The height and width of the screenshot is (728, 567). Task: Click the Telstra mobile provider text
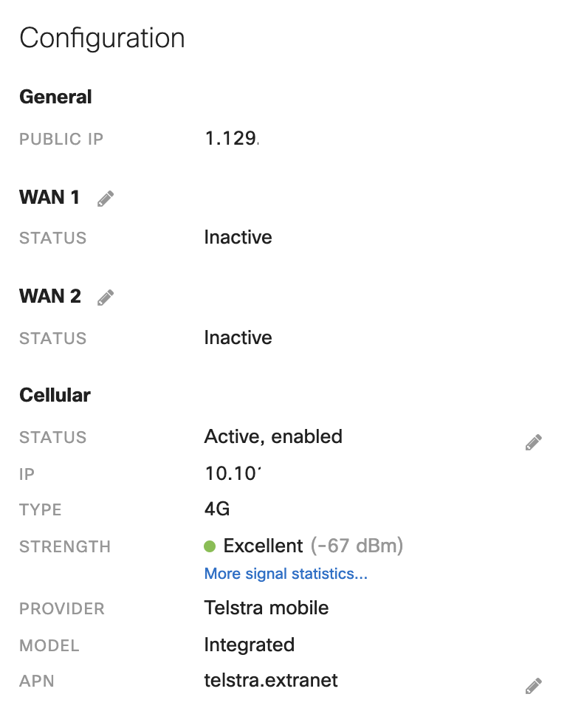[267, 608]
